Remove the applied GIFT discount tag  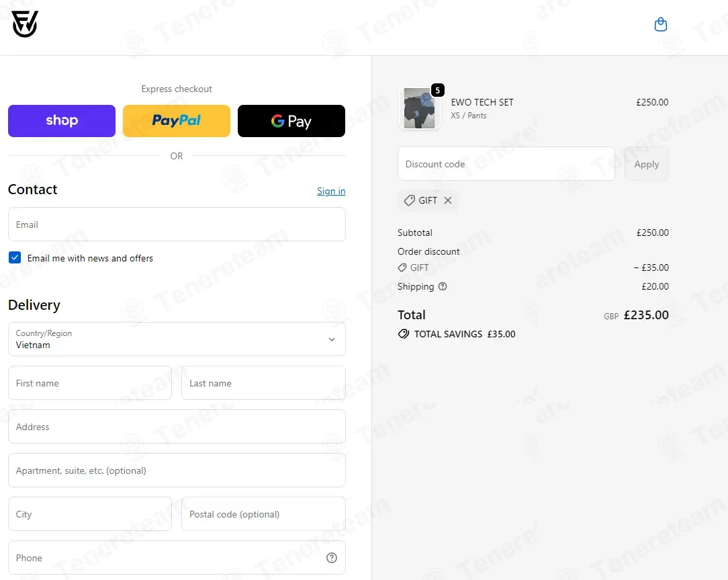(447, 200)
